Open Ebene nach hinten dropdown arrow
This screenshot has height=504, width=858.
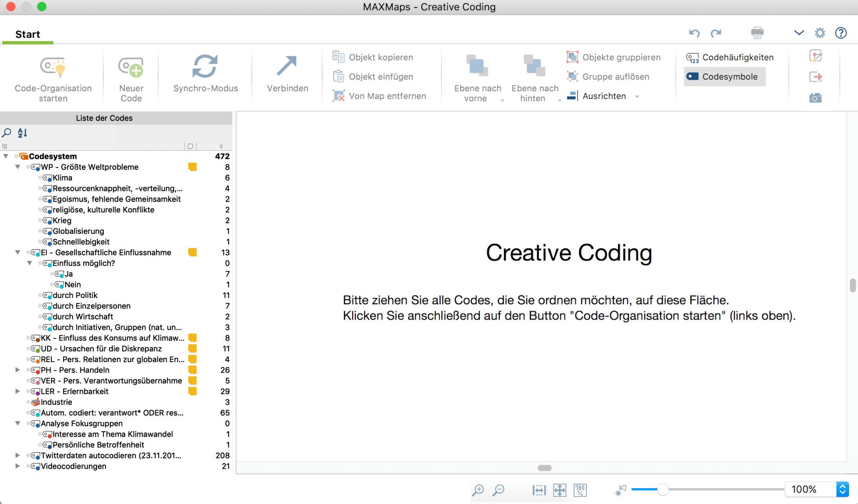[559, 100]
